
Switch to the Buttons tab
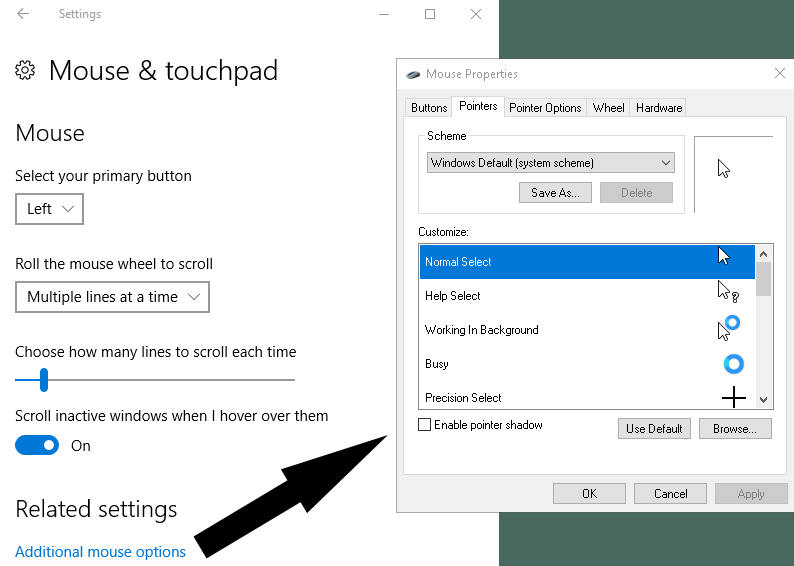click(429, 108)
